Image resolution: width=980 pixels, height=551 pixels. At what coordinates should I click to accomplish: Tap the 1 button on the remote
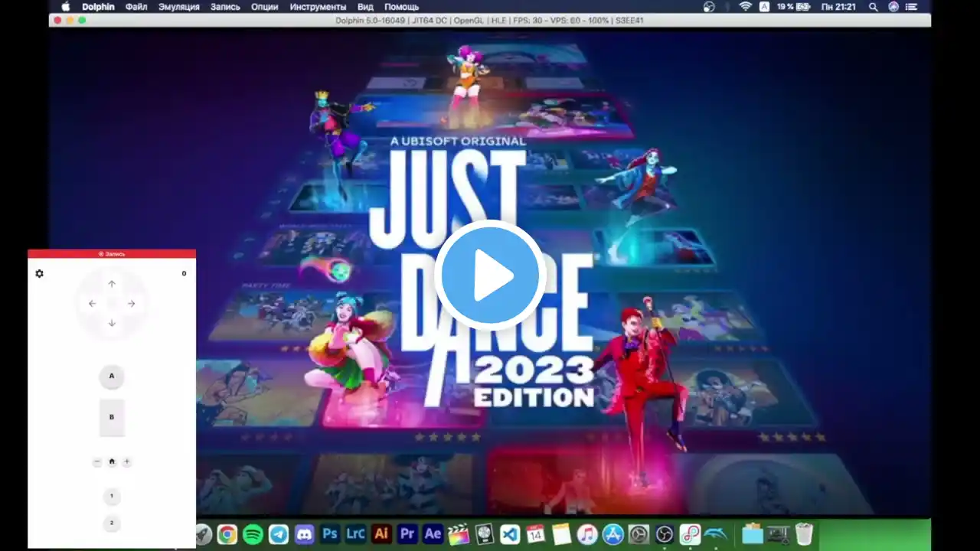click(112, 496)
